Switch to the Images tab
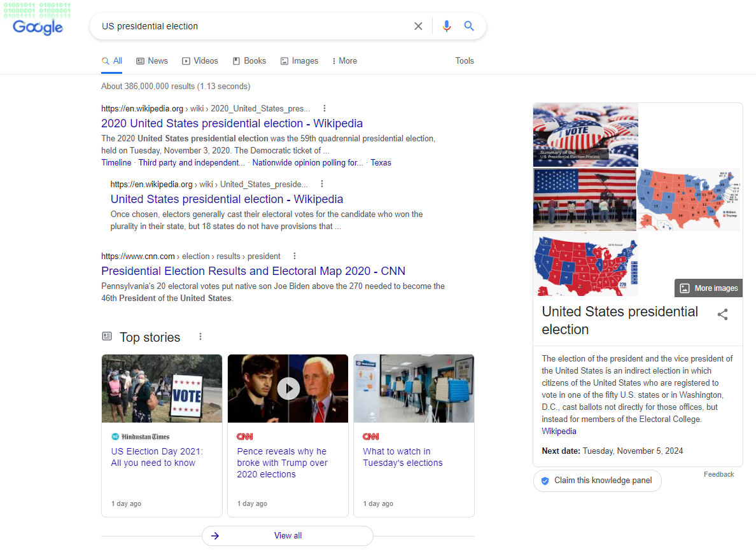The width and height of the screenshot is (756, 555). [x=299, y=61]
